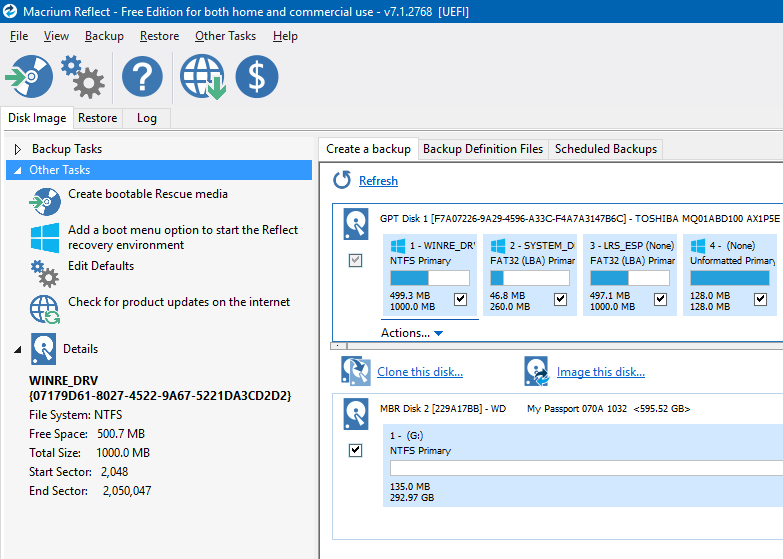Switch to the Disk Image tab
The width and height of the screenshot is (783, 559).
[x=37, y=118]
